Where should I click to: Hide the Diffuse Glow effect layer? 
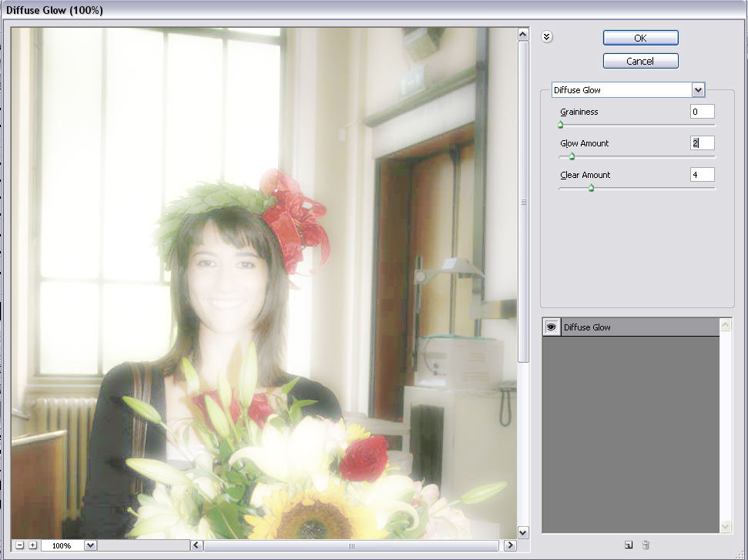[552, 327]
